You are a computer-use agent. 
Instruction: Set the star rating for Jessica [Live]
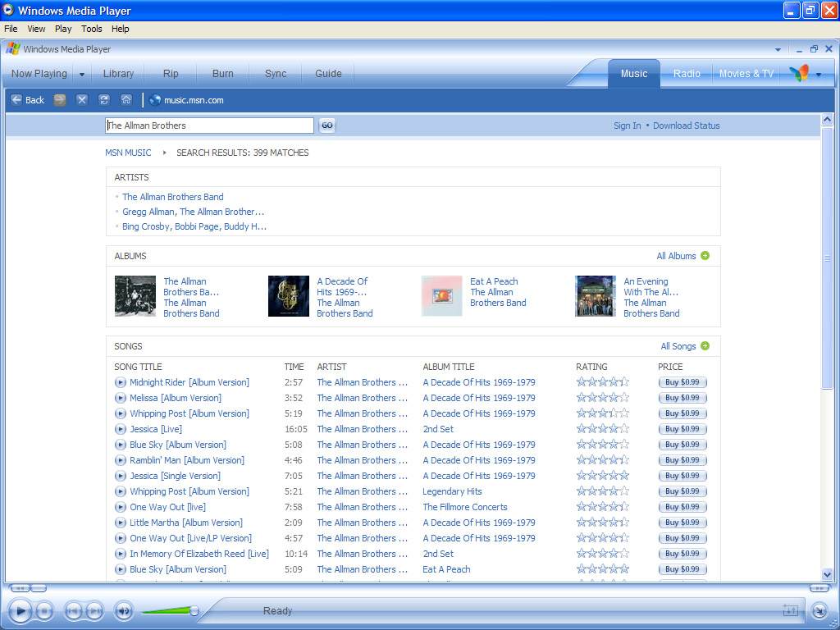point(603,429)
